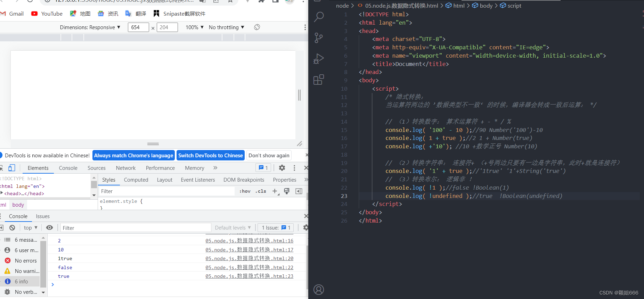
Task: Open the Computed styles tab
Action: (x=136, y=180)
